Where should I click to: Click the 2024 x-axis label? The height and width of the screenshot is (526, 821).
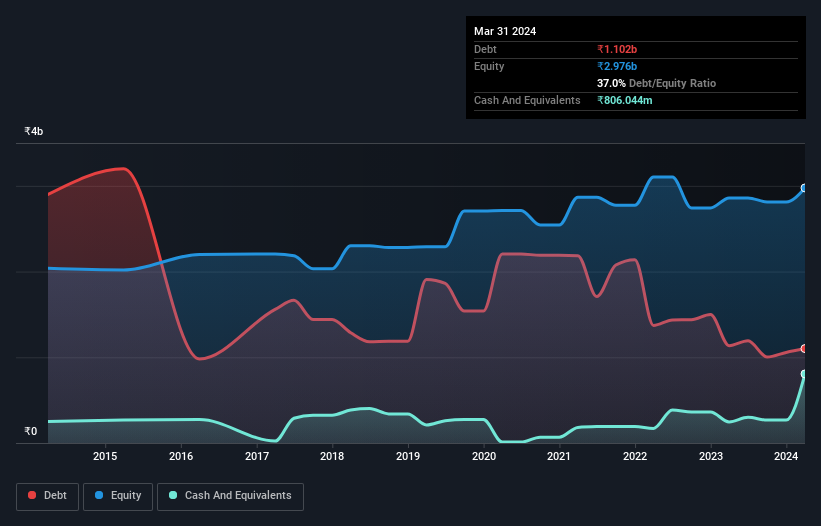(786, 456)
